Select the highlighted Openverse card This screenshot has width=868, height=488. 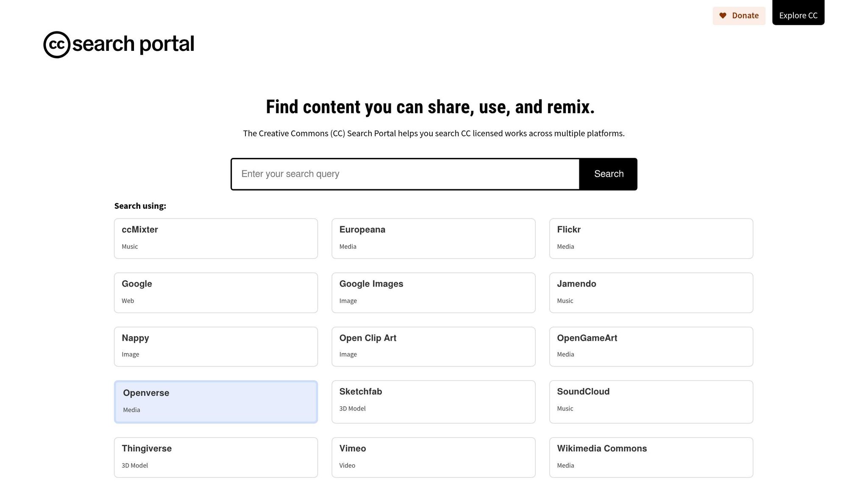click(216, 402)
